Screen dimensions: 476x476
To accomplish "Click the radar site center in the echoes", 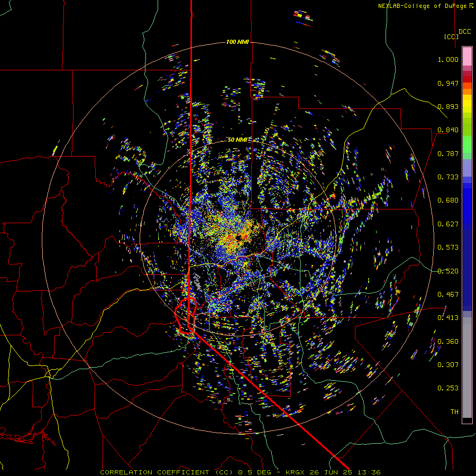I will point(240,237).
